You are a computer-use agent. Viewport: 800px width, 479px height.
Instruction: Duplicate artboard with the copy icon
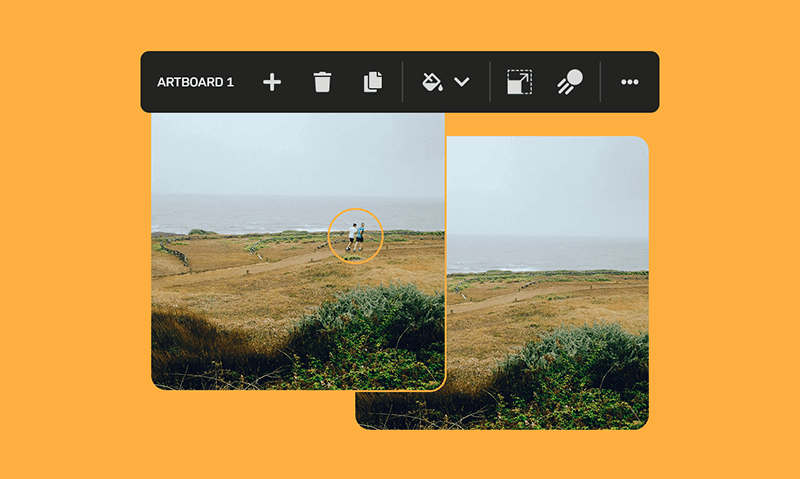coord(373,82)
